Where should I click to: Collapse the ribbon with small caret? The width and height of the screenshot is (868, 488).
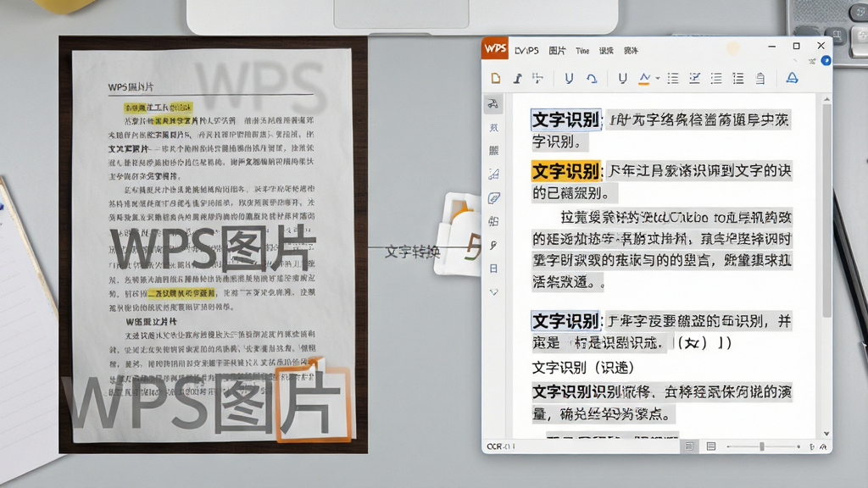795,60
